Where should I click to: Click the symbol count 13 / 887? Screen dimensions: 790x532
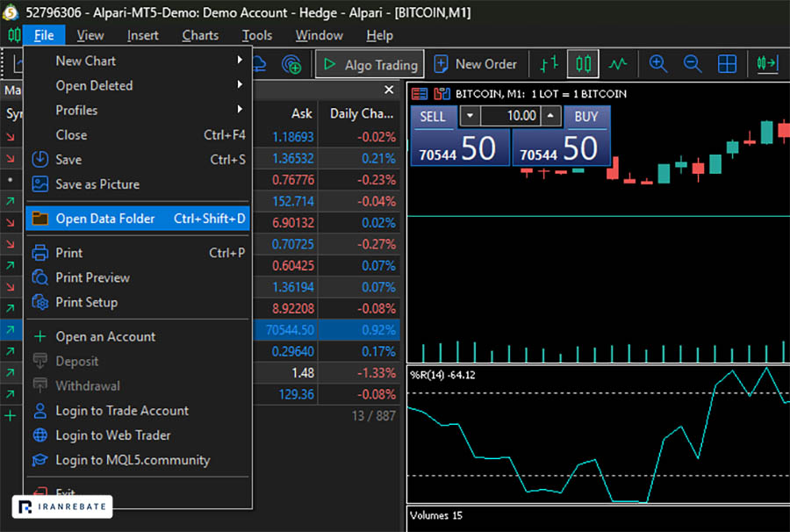373,415
